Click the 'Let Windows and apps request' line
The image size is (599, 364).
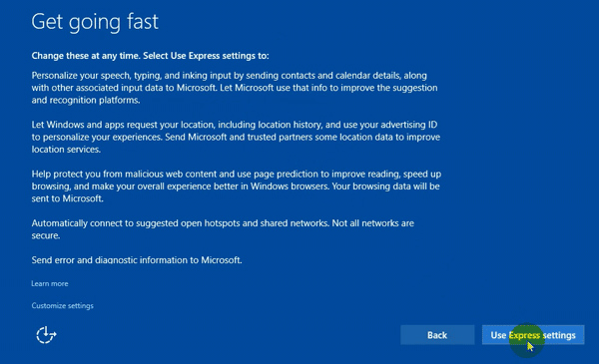point(235,125)
